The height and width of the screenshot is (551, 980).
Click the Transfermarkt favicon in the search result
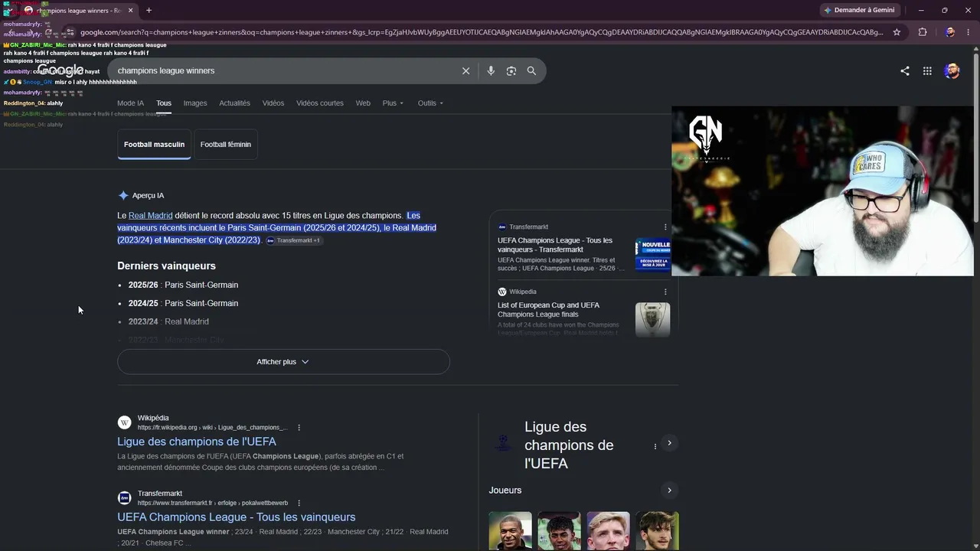[x=124, y=498]
